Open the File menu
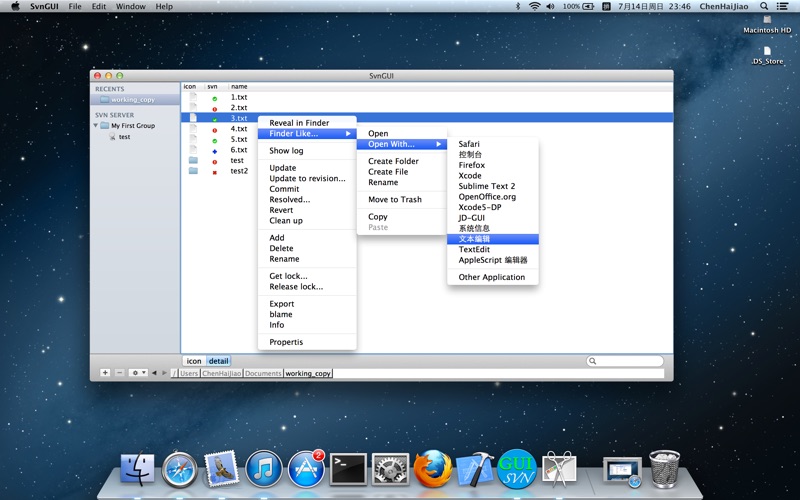The height and width of the screenshot is (500, 800). click(x=75, y=6)
